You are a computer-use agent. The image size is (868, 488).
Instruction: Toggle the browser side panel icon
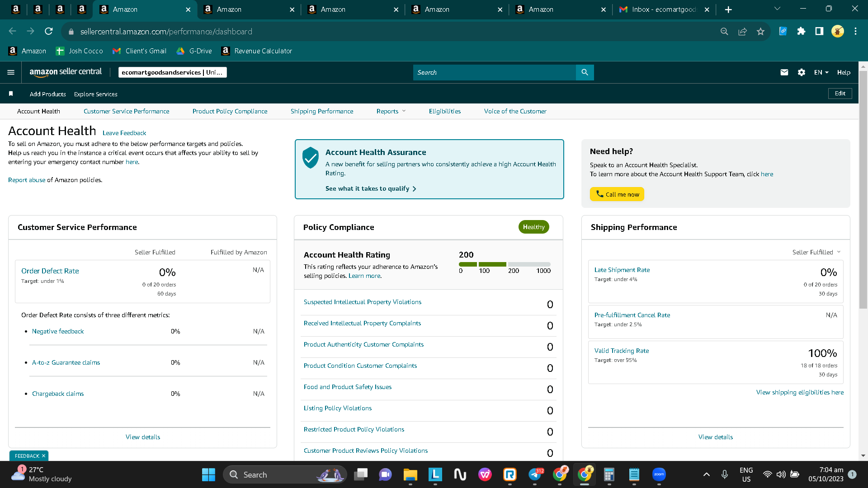[x=819, y=31]
